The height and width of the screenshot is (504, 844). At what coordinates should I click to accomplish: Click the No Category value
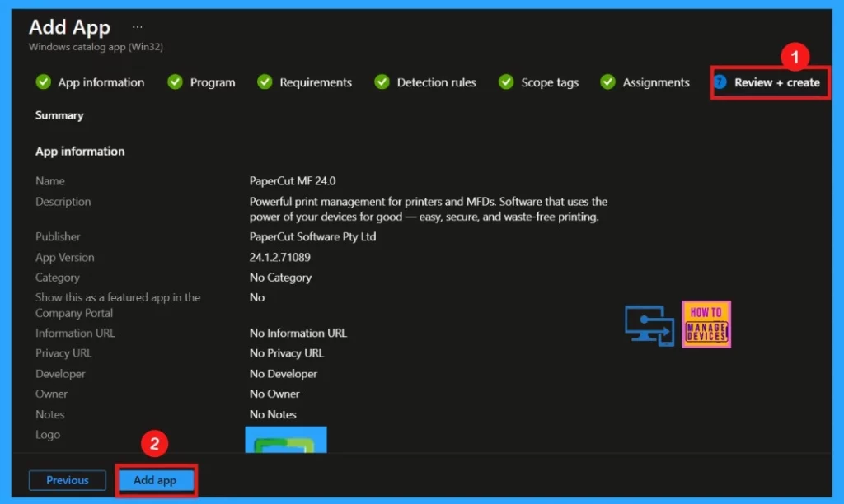[280, 278]
